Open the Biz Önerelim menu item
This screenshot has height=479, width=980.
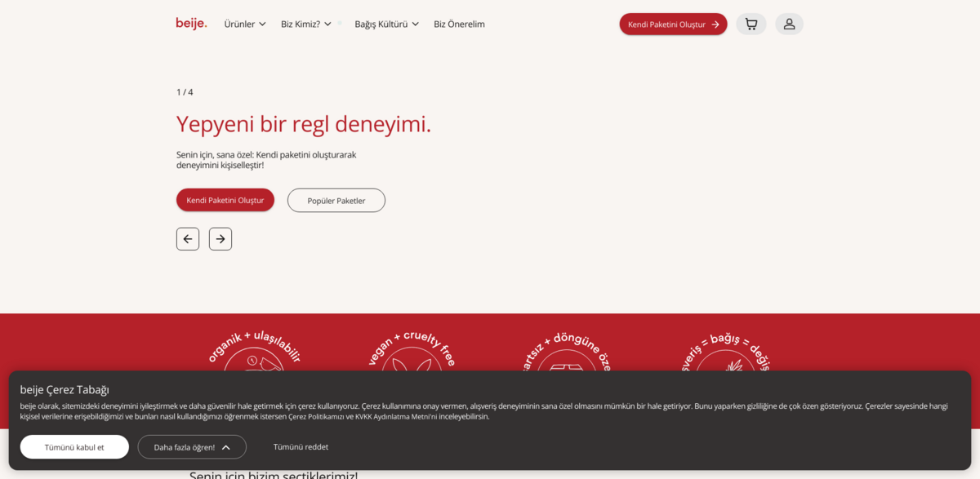[459, 24]
